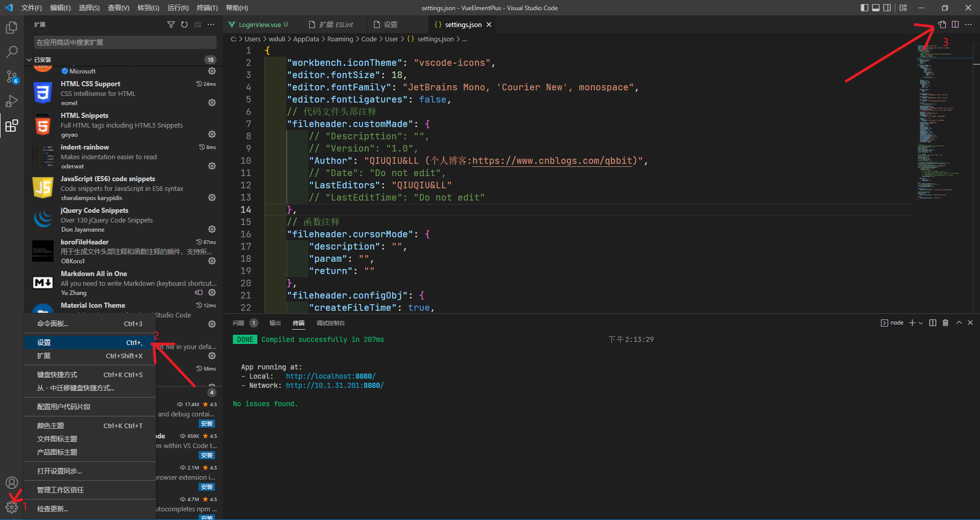Image resolution: width=980 pixels, height=520 pixels.
Task: Select 键盘快捷方式 menu entry
Action: point(90,375)
